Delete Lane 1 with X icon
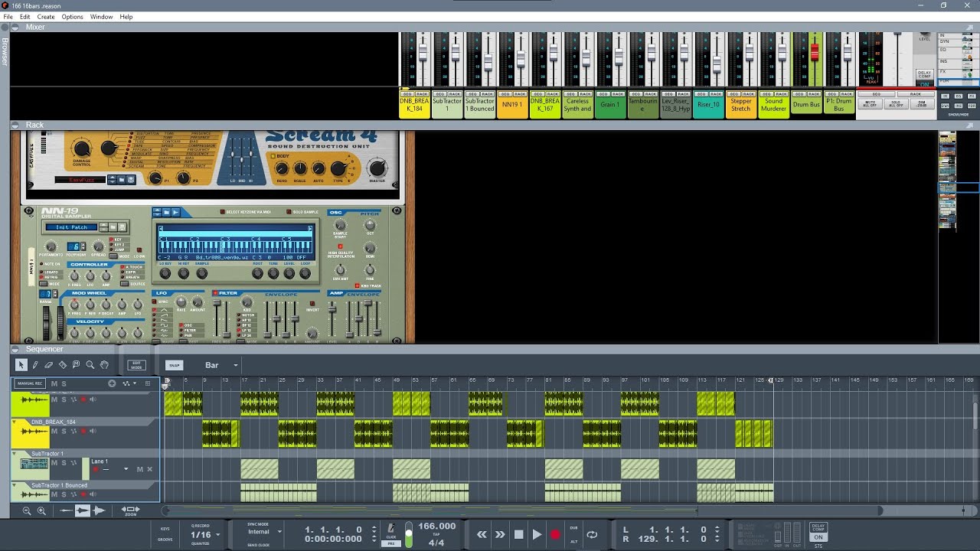The height and width of the screenshot is (551, 980). point(149,469)
